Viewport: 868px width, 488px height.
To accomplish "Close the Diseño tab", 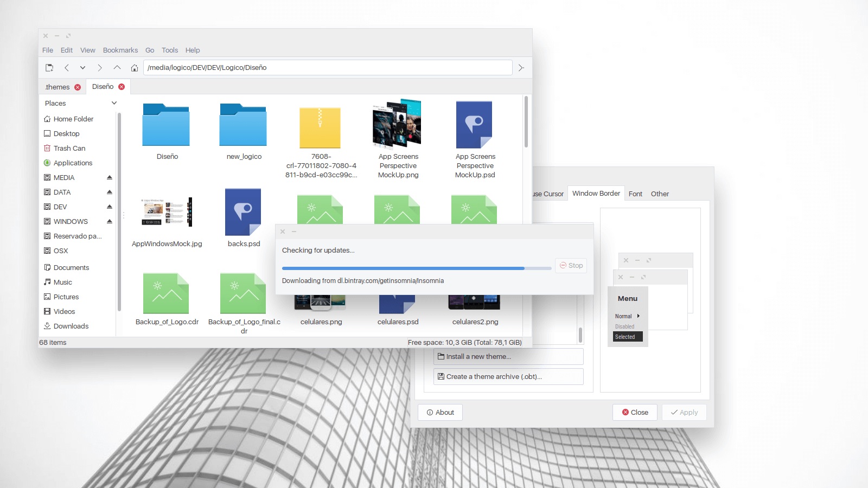I will click(x=122, y=87).
